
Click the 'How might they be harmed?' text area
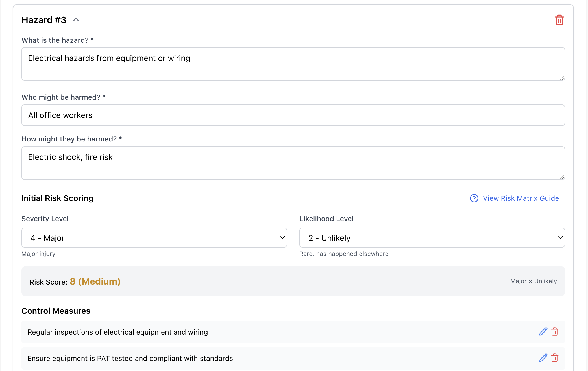293,163
